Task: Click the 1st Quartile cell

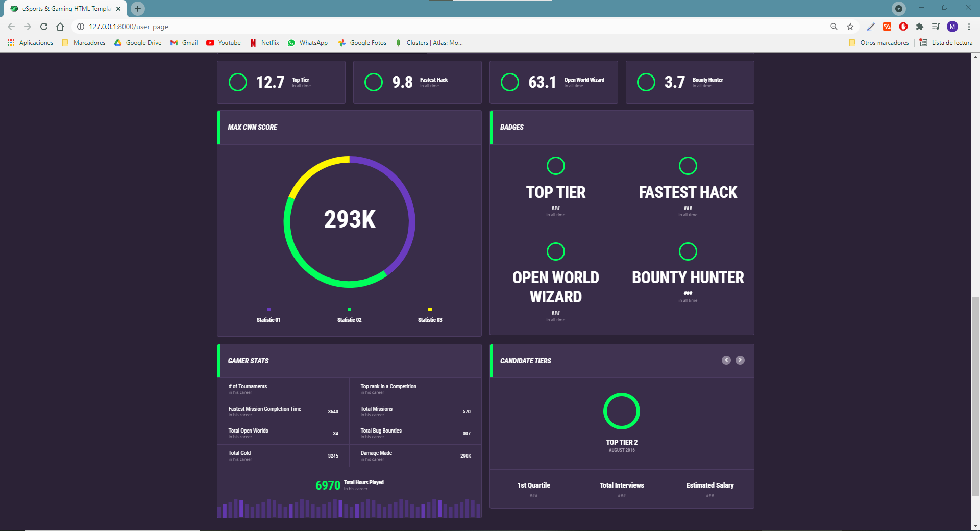Action: click(x=534, y=489)
